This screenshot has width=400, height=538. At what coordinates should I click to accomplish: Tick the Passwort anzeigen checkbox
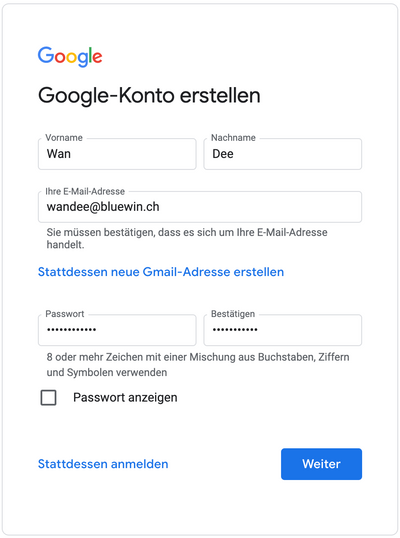(x=48, y=398)
